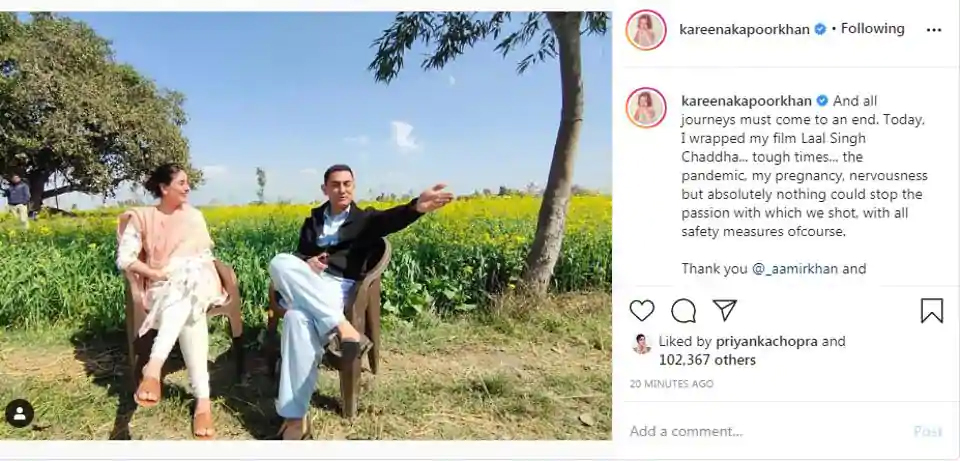Open the three-dot more options menu
Image resolution: width=960 pixels, height=461 pixels.
click(934, 30)
